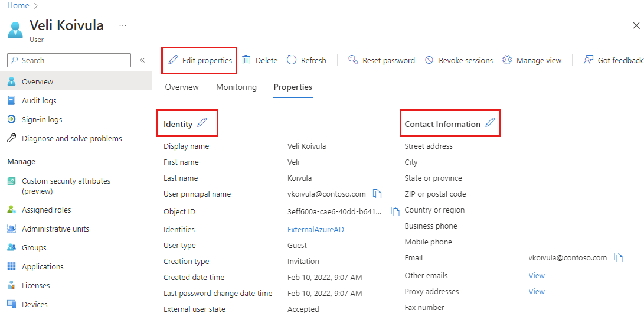Copy the Email address value

tap(618, 257)
